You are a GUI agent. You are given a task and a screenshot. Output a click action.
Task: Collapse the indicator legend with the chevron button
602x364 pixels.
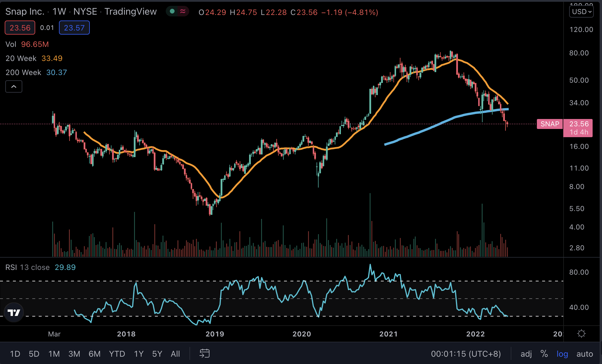coord(14,86)
